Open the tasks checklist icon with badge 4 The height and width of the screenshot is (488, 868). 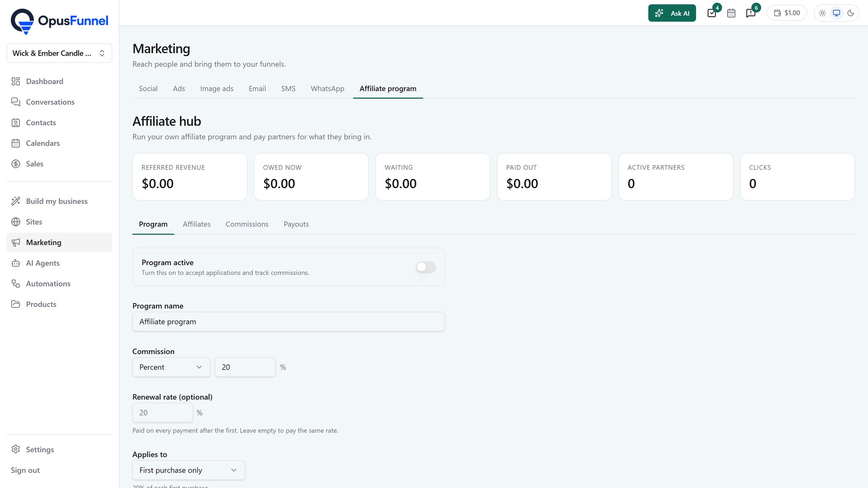coord(712,13)
